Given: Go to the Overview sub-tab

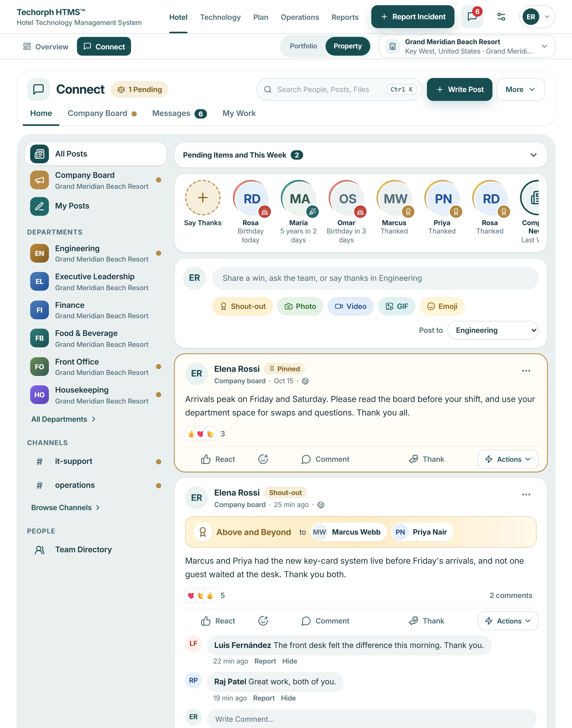Looking at the screenshot, I should (x=45, y=47).
